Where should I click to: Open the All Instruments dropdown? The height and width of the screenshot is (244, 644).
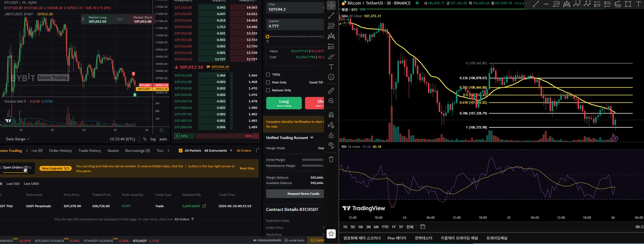click(218, 151)
